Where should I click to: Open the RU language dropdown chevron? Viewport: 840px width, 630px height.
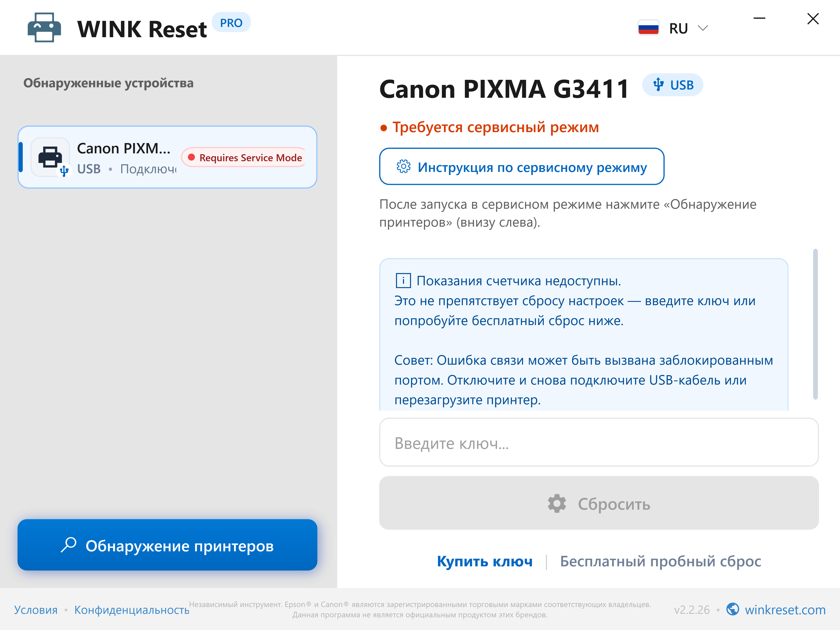pos(703,28)
